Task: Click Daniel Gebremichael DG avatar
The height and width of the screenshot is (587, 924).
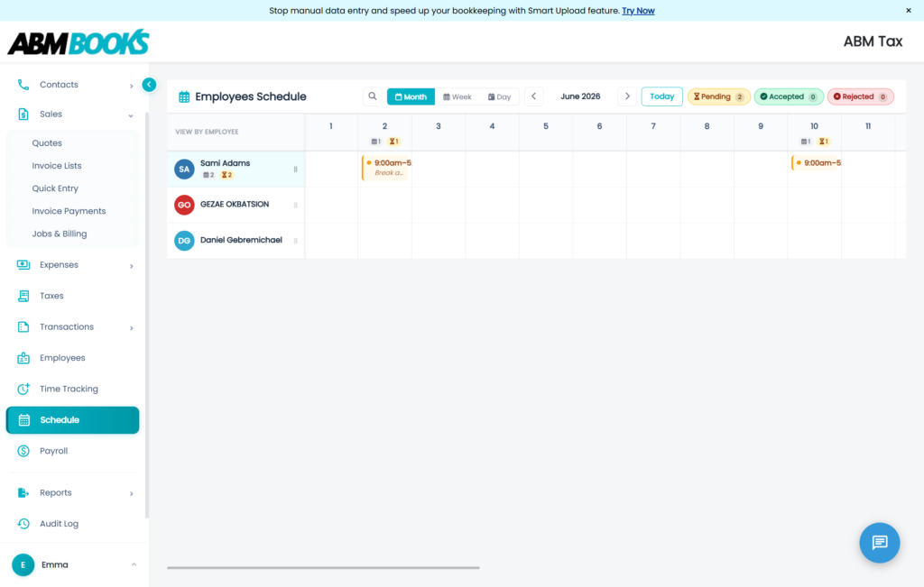Action: pos(184,241)
